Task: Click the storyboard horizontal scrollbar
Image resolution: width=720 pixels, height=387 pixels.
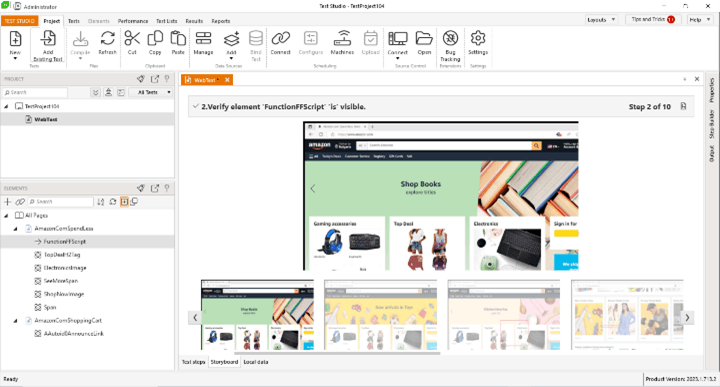Action: pyautogui.click(x=338, y=353)
